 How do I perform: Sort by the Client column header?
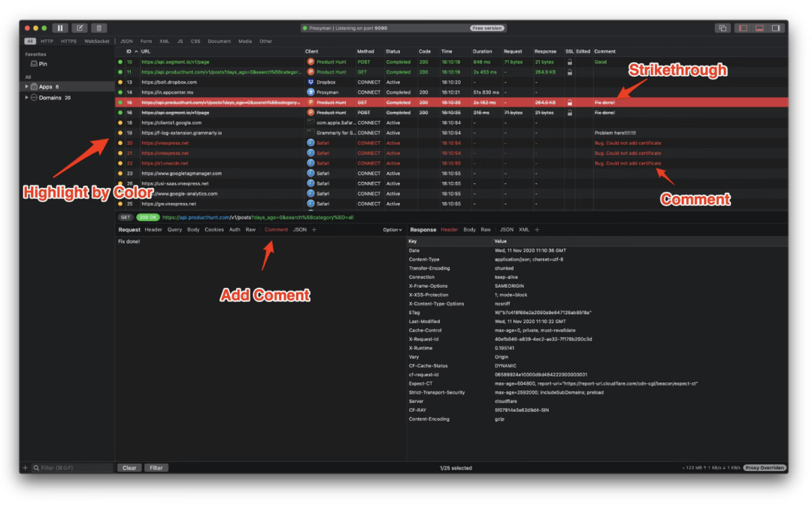(x=312, y=51)
